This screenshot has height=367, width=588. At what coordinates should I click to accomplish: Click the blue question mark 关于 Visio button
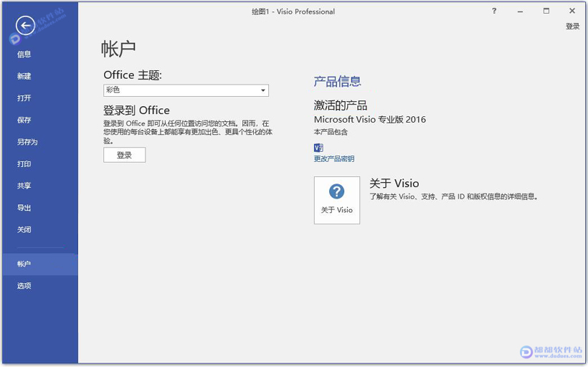point(337,200)
